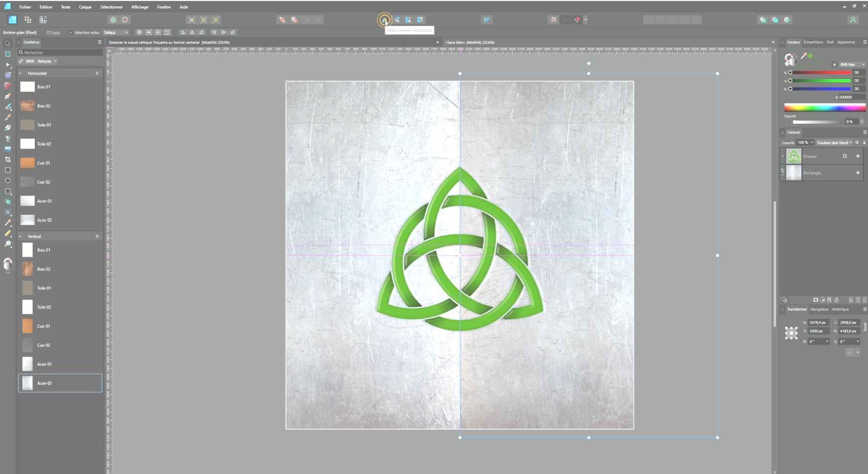
Task: Pick the Ellipse shape tool
Action: [7, 181]
